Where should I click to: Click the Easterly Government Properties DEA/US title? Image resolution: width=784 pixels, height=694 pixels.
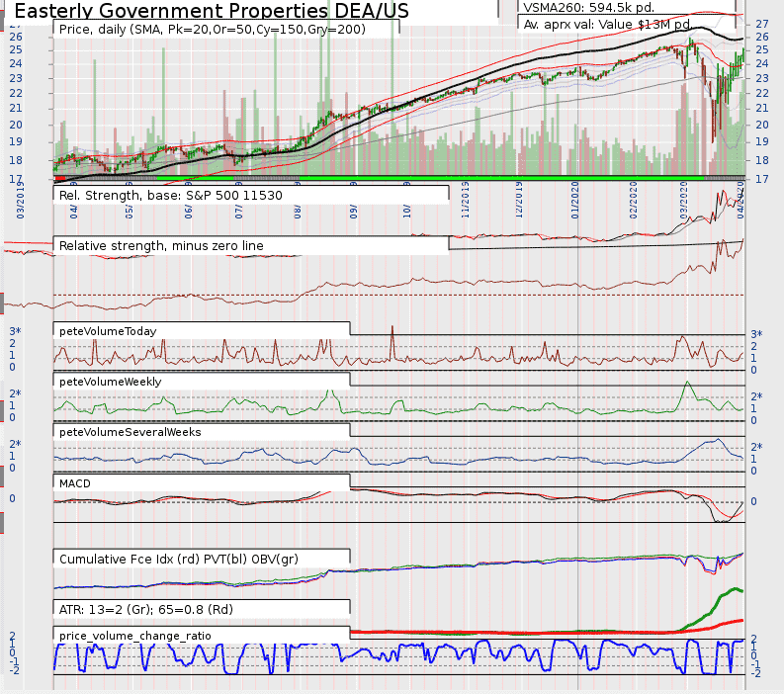tap(211, 11)
